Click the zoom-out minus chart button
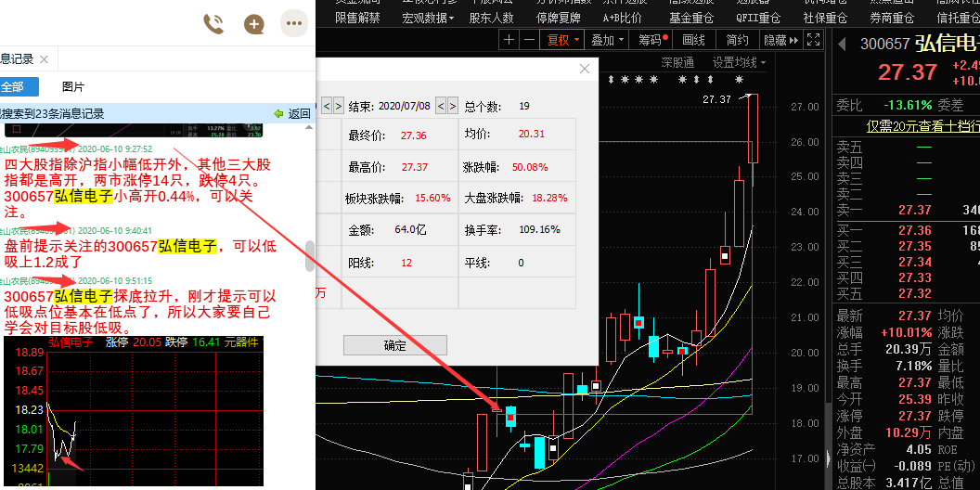The width and height of the screenshot is (980, 490). point(529,40)
